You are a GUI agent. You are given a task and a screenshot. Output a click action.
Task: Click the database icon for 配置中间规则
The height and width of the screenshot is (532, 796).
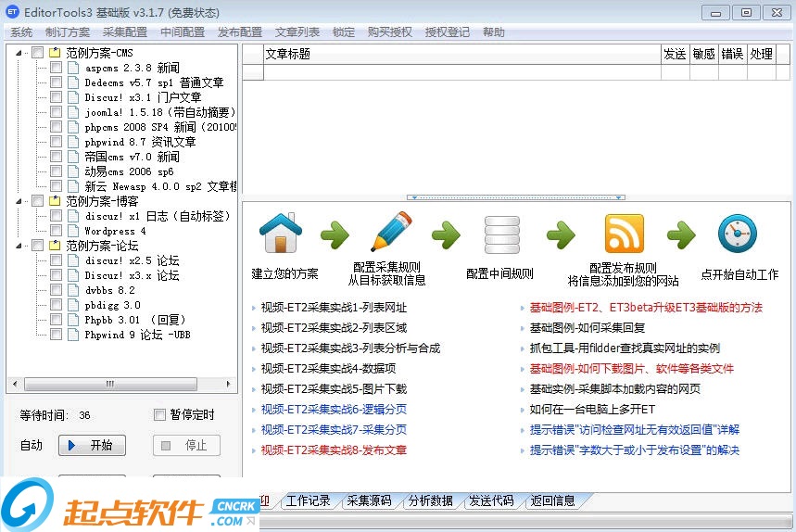click(501, 234)
